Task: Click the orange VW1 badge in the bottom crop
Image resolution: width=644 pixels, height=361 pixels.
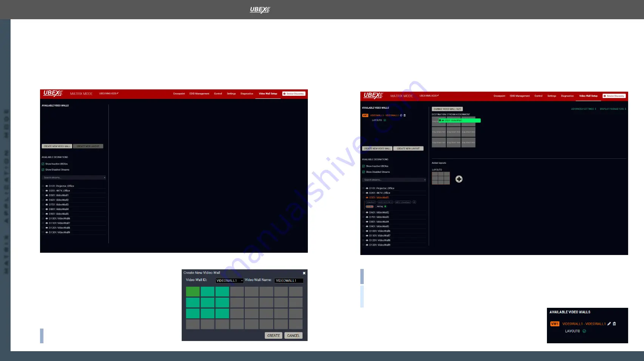Action: 555,324
